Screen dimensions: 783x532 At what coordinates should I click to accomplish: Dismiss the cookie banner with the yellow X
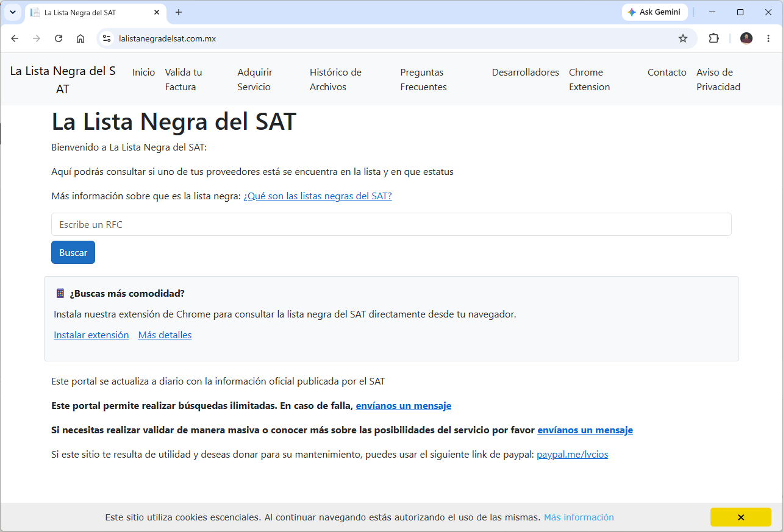pyautogui.click(x=740, y=517)
